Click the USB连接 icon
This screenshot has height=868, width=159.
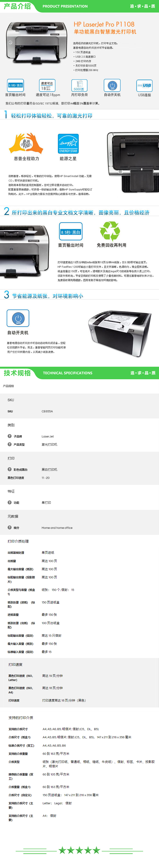[x=144, y=86]
